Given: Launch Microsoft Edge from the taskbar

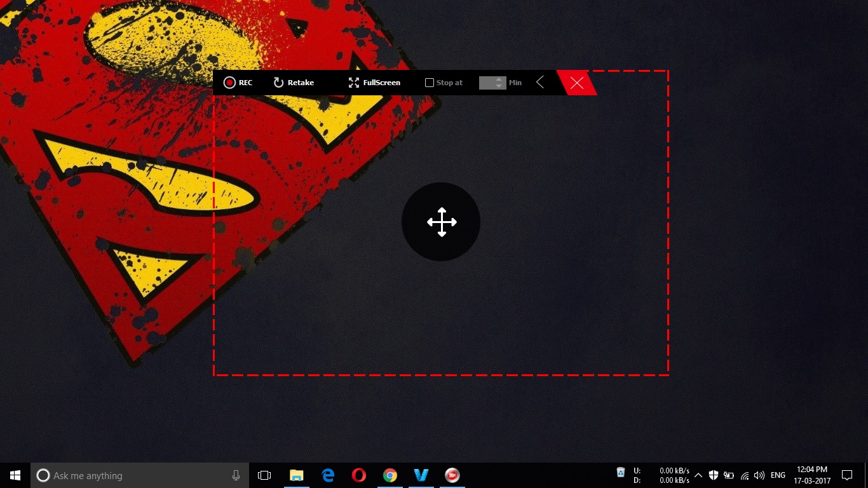Looking at the screenshot, I should click(328, 475).
